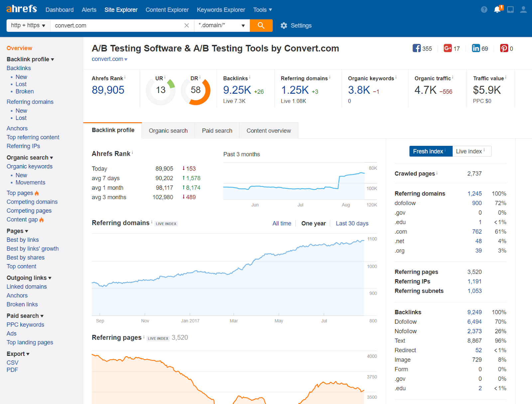The height and width of the screenshot is (404, 532).
Task: Click the ahrefs logo
Action: click(22, 9)
